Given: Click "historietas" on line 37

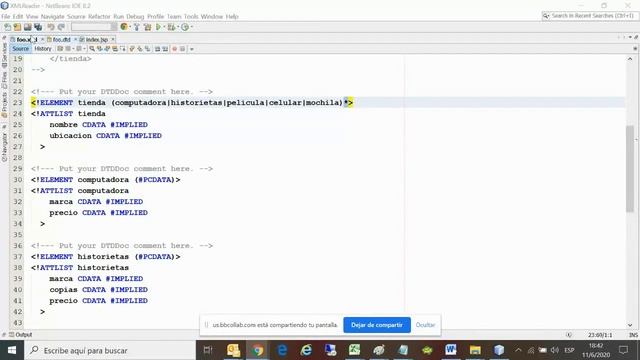Looking at the screenshot, I should coord(103,257).
